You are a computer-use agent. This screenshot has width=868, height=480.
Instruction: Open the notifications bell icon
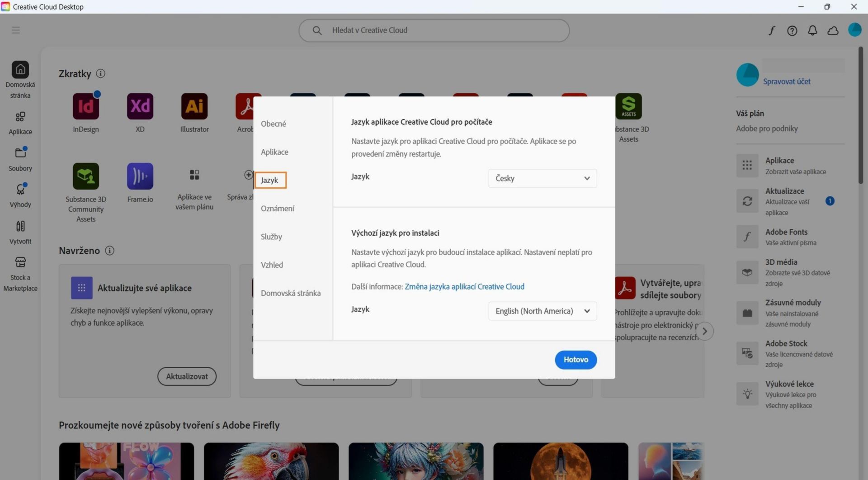coord(812,30)
